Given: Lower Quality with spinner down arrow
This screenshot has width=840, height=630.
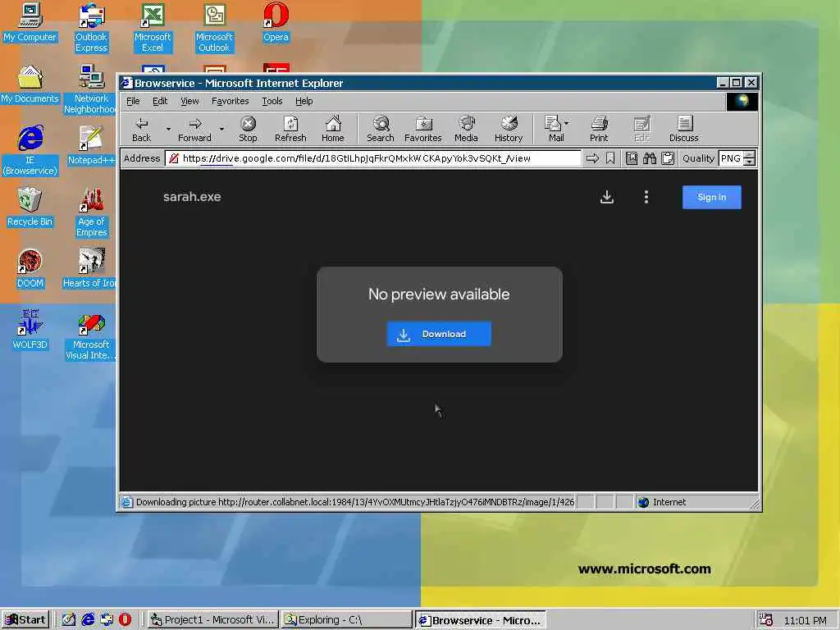Looking at the screenshot, I should 750,162.
